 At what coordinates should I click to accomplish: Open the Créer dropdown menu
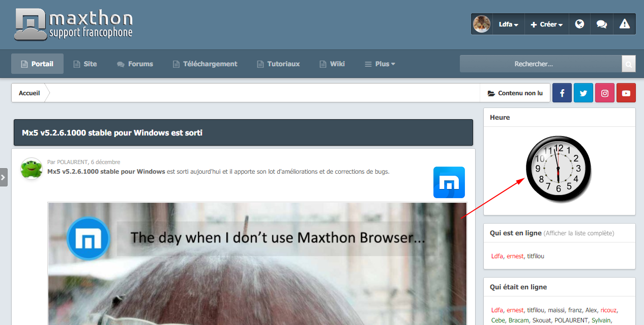546,24
